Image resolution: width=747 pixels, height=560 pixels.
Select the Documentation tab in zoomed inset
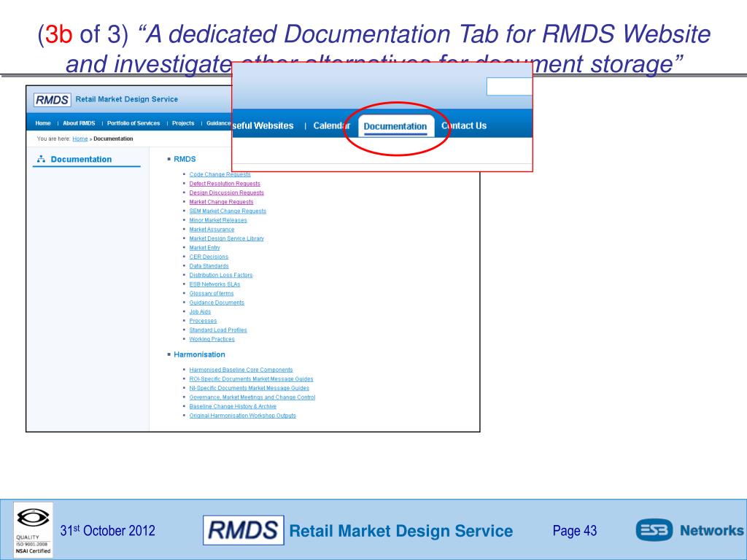[395, 126]
